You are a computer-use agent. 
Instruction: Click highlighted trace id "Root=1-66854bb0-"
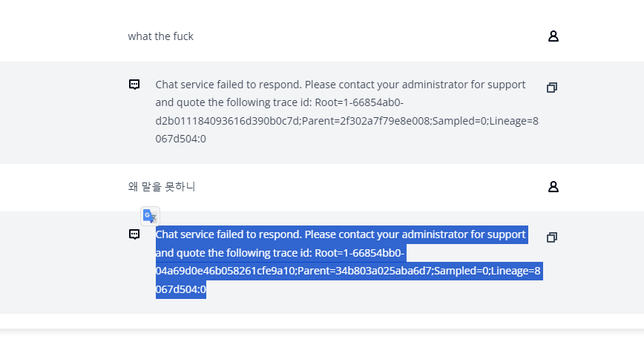tap(359, 253)
